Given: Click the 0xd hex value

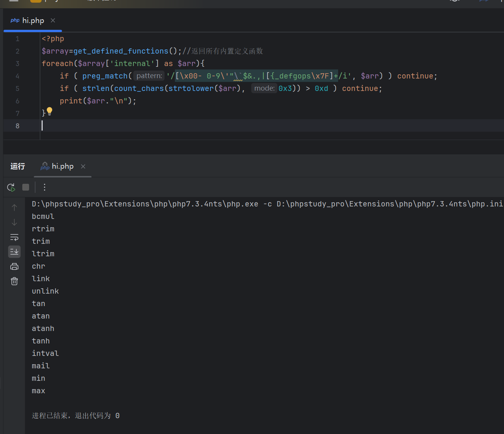Looking at the screenshot, I should [322, 89].
